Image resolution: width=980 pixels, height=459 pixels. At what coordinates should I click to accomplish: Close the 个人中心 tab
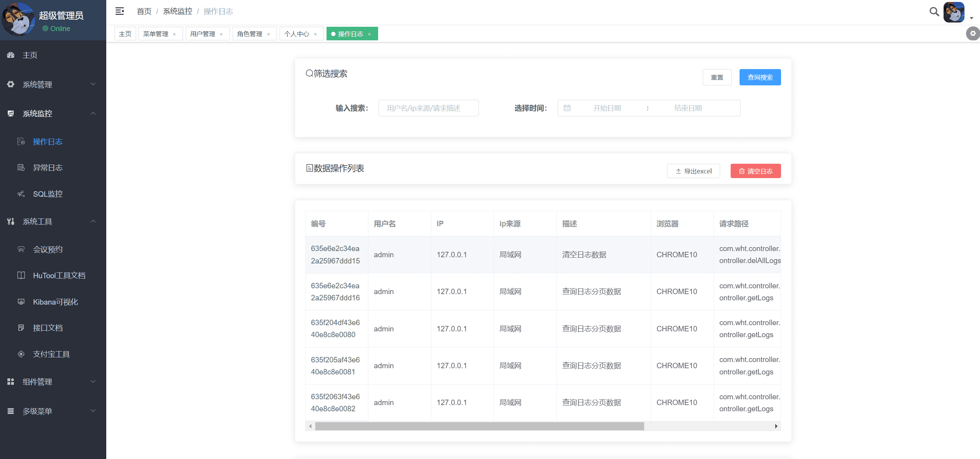click(316, 34)
